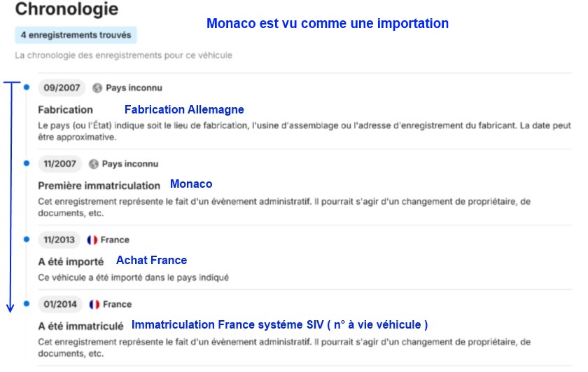588x372 pixels.
Task: Click the French flag in the 01/2014 entry
Action: [x=94, y=305]
